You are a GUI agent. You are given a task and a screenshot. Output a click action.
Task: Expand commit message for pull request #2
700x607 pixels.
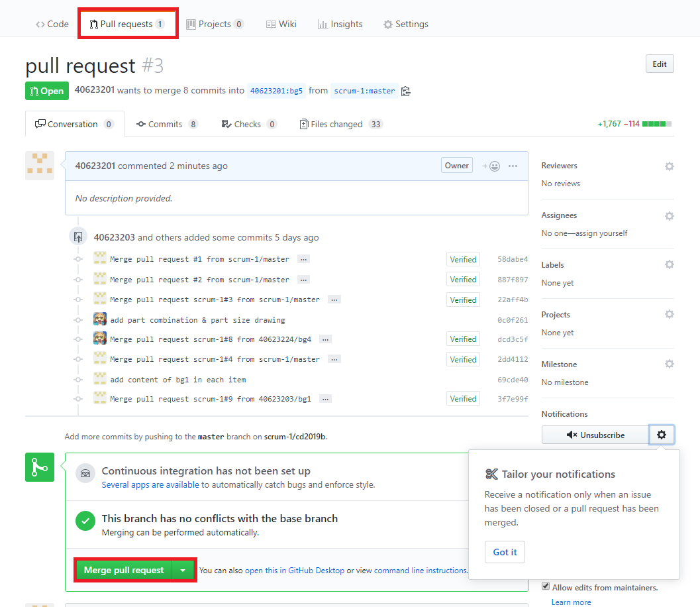(303, 280)
